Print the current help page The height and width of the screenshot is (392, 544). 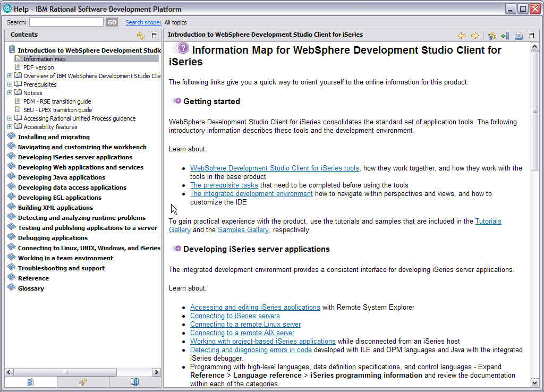click(518, 36)
